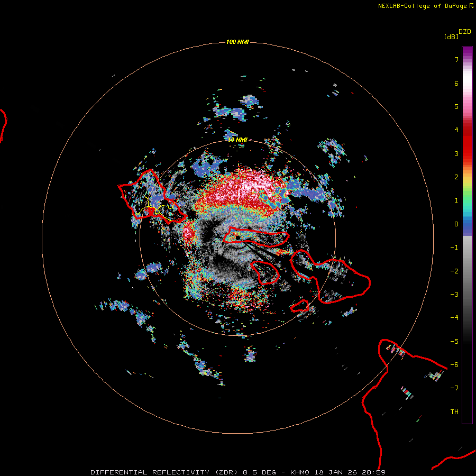Click the 4 dB scale label

pos(456,130)
